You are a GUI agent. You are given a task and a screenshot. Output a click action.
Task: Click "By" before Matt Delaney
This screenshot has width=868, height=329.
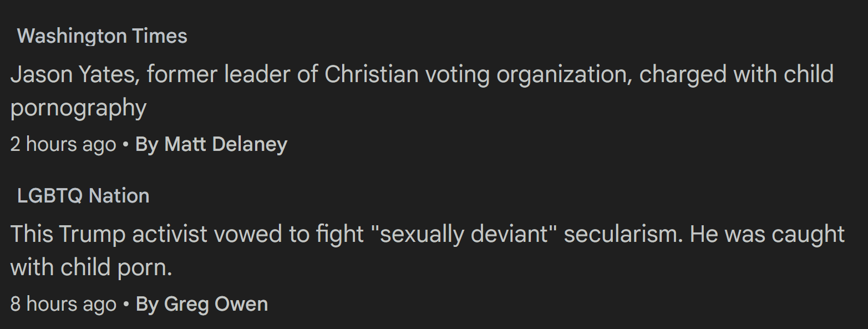pos(147,144)
